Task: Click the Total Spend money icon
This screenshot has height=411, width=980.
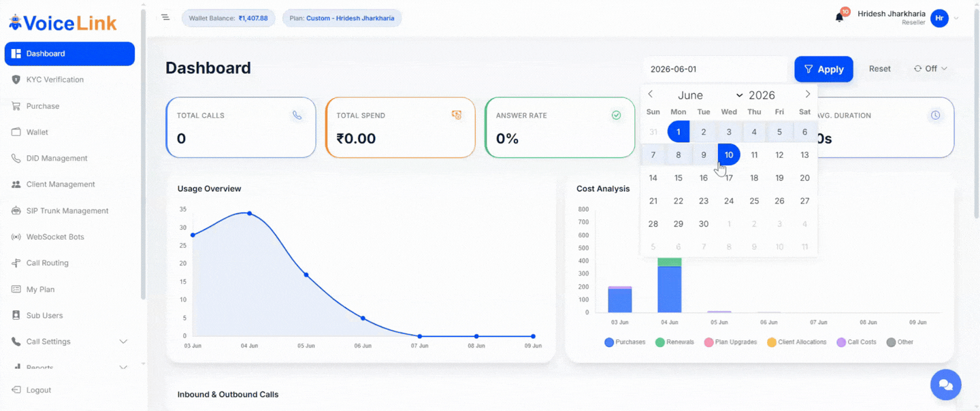Action: coord(457,116)
